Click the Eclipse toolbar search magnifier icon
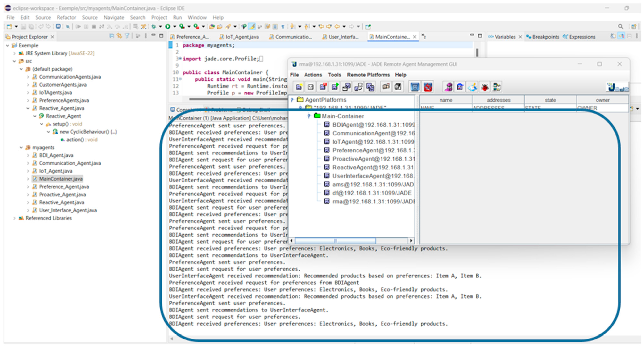This screenshot has height=347, width=644. coord(620,26)
